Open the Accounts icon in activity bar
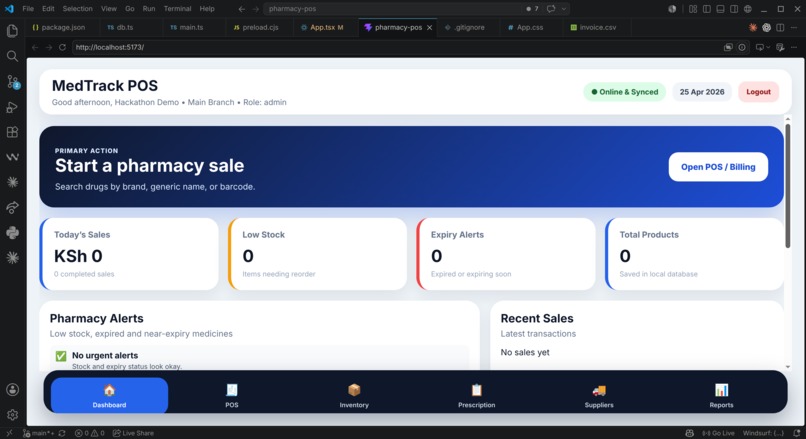 (x=12, y=390)
